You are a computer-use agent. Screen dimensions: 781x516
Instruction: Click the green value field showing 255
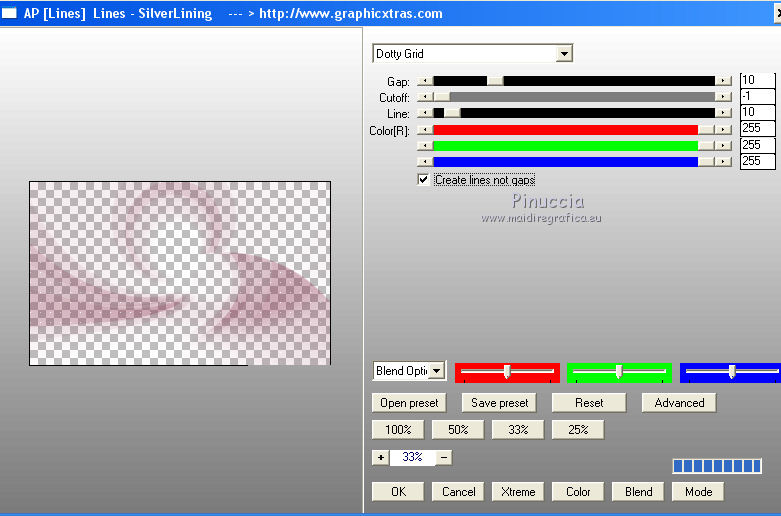(x=758, y=145)
